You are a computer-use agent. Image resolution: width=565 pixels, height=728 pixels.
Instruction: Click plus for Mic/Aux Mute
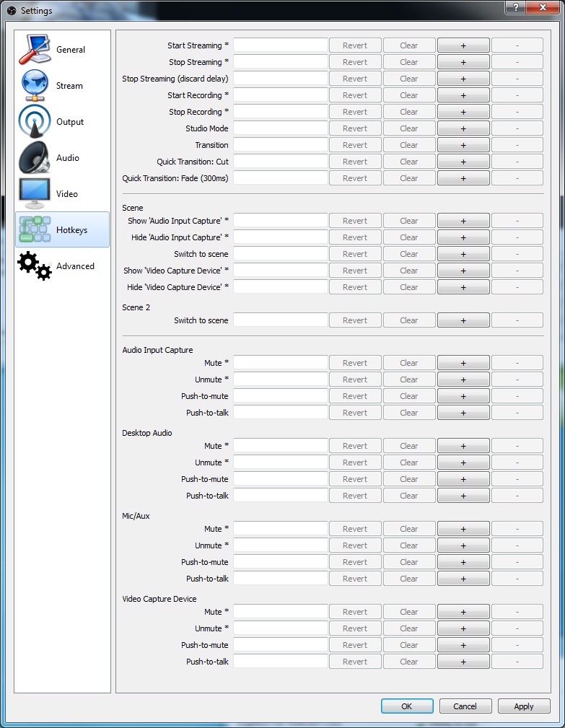coord(463,528)
